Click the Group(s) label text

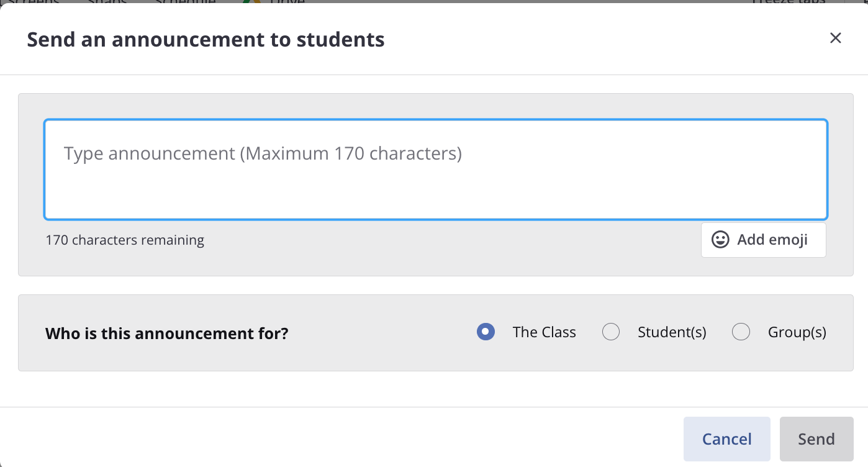[x=797, y=332]
